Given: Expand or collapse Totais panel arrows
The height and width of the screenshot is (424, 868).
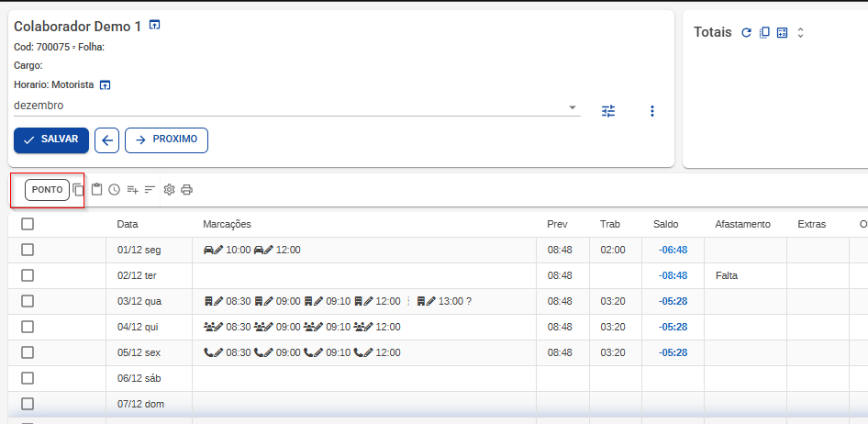Looking at the screenshot, I should pyautogui.click(x=800, y=33).
